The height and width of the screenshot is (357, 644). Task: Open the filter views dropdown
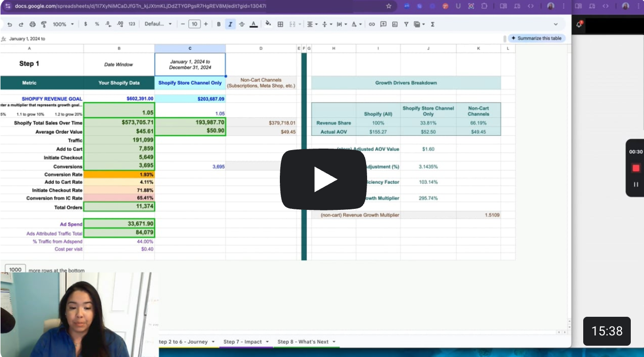click(x=420, y=24)
